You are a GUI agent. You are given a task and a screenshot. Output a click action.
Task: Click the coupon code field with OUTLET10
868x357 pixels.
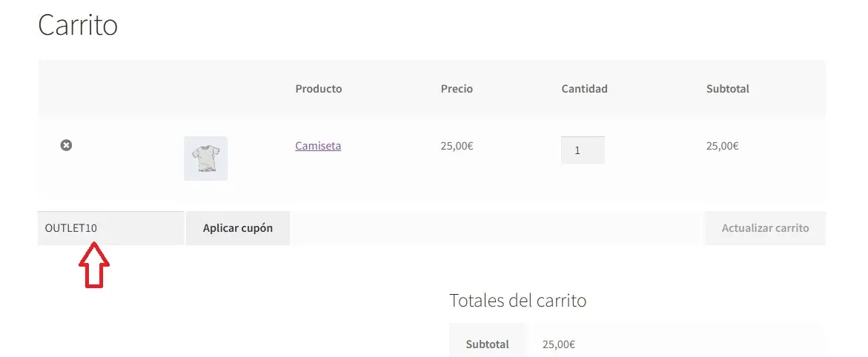tap(110, 228)
